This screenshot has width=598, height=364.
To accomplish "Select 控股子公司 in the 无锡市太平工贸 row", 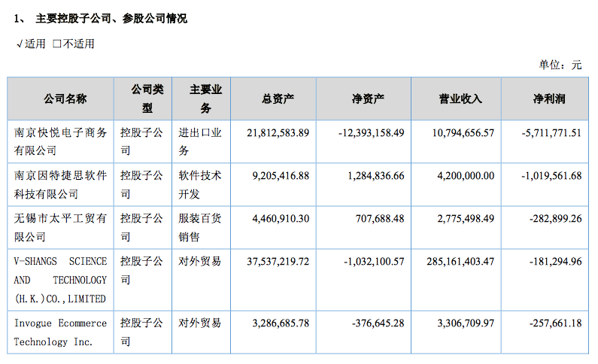I will pyautogui.click(x=141, y=228).
